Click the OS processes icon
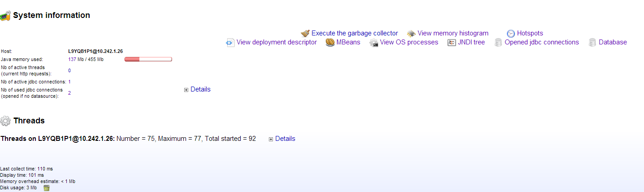The height and width of the screenshot is (192, 644). [x=374, y=43]
